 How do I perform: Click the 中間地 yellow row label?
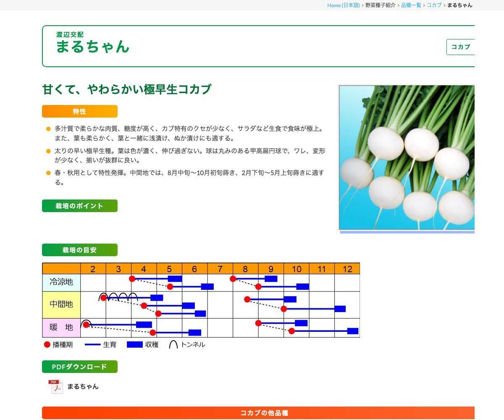(x=61, y=304)
